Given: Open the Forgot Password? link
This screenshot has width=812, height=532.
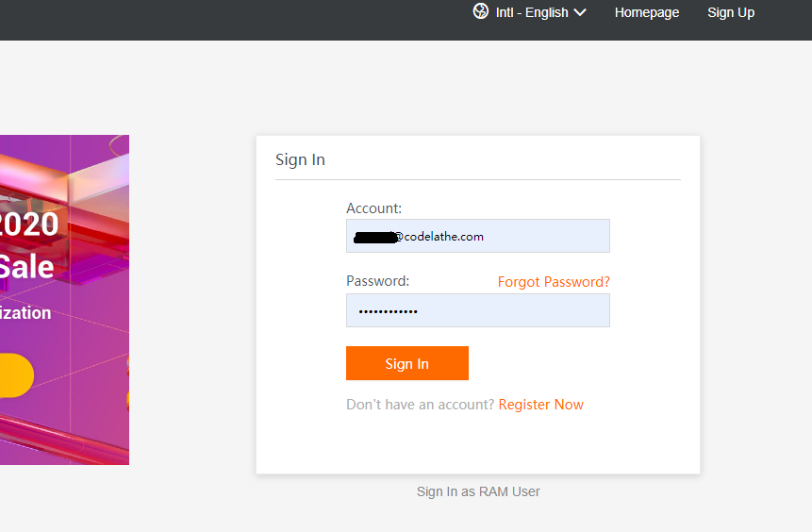Looking at the screenshot, I should click(x=554, y=282).
